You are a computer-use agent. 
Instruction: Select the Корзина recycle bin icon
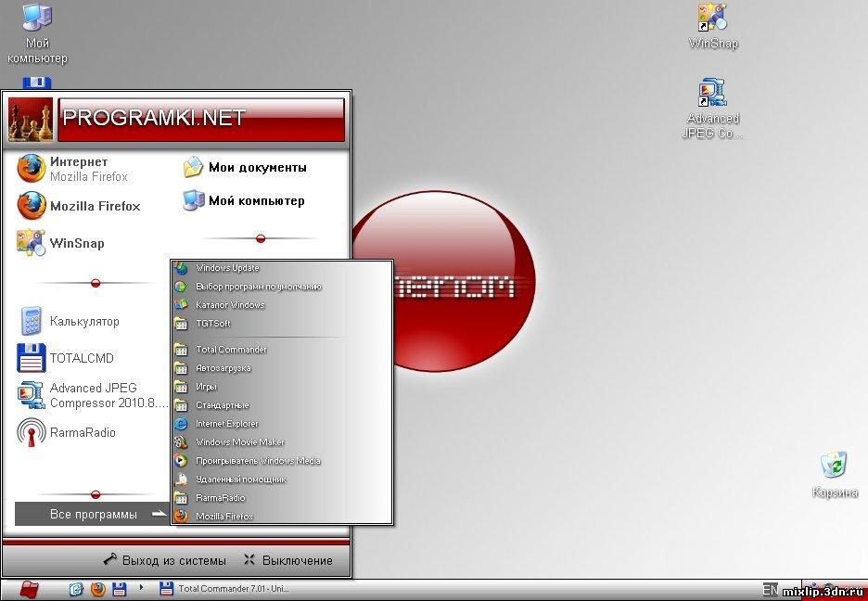835,474
